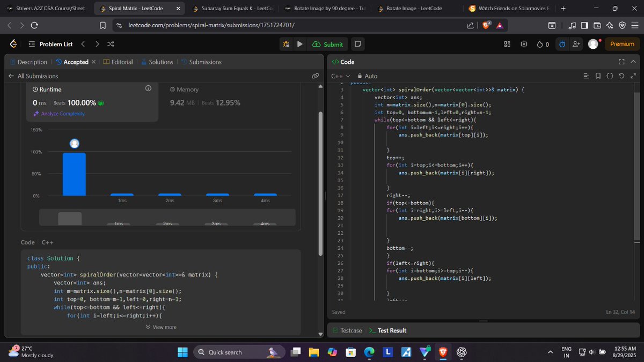Open ChatGPT from the taskbar

pyautogui.click(x=461, y=352)
